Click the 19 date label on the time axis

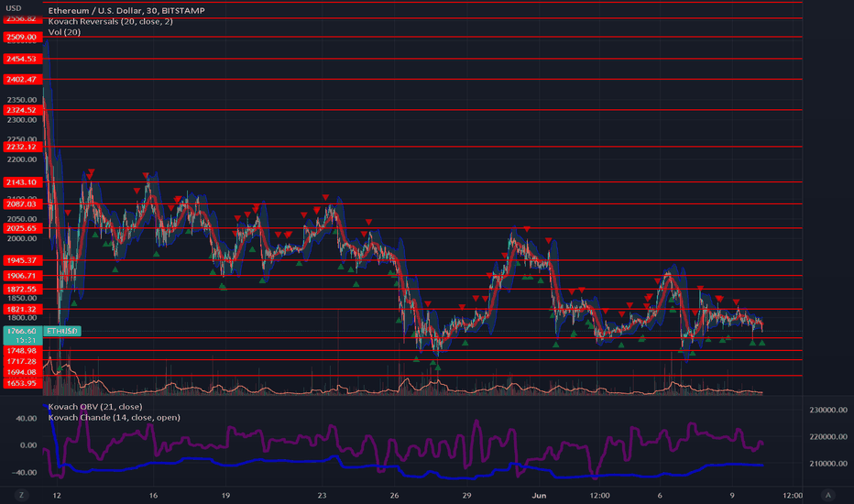(x=225, y=495)
